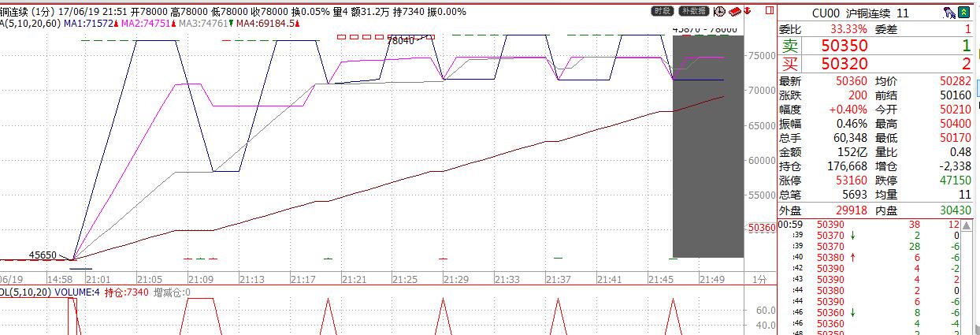
Task: Click the CU00 沪铜连续 contract title
Action: coord(859,13)
